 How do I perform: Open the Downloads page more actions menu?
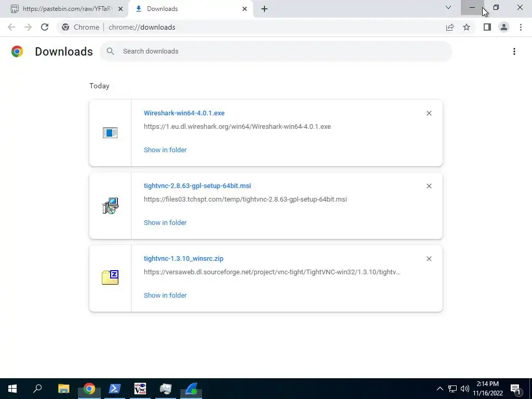(514, 51)
